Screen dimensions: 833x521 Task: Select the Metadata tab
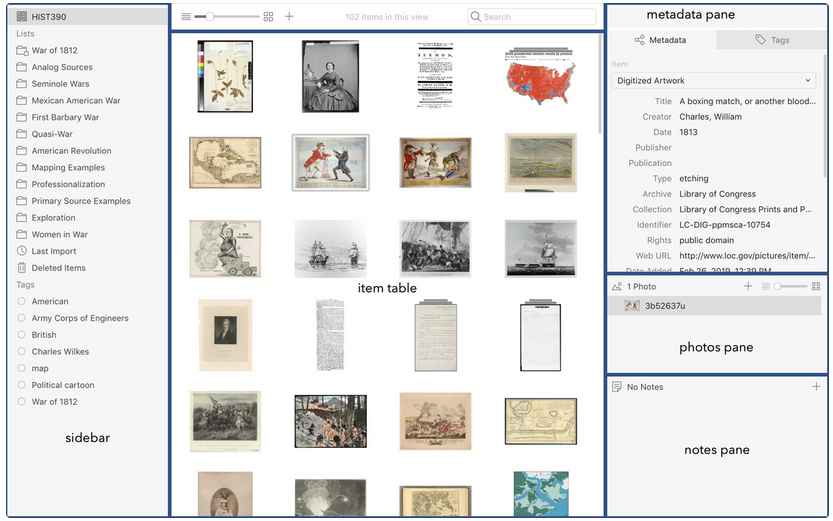(x=660, y=40)
